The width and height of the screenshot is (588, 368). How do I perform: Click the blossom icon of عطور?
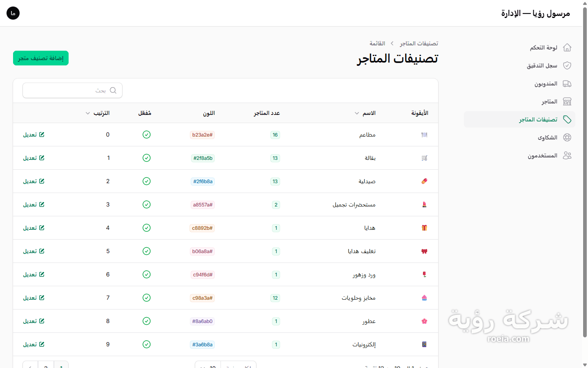[x=424, y=321]
